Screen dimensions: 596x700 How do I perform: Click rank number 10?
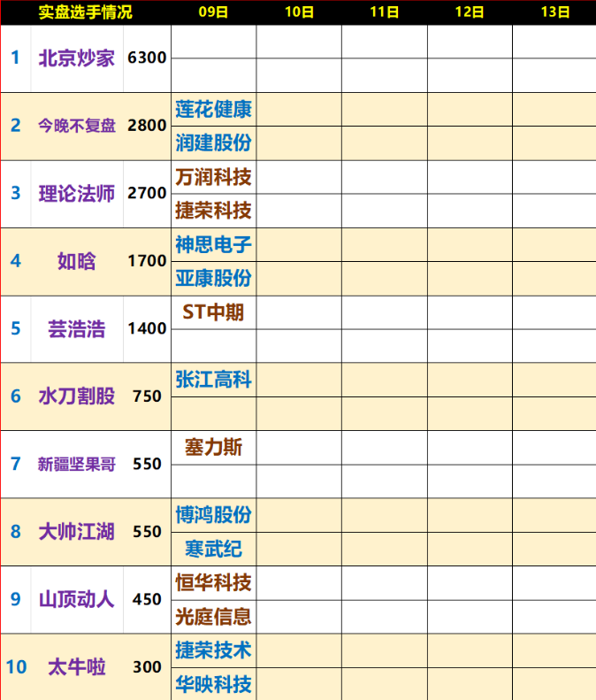17,667
